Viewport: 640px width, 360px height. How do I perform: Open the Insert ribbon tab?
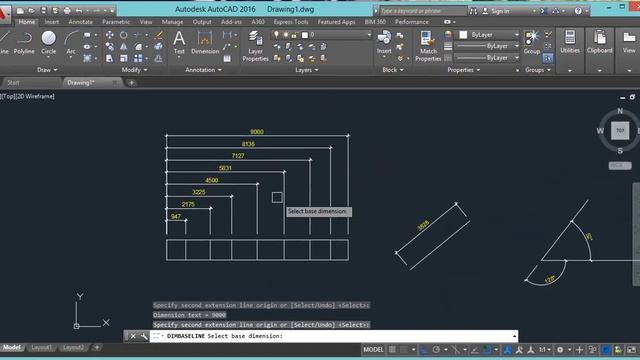52,22
